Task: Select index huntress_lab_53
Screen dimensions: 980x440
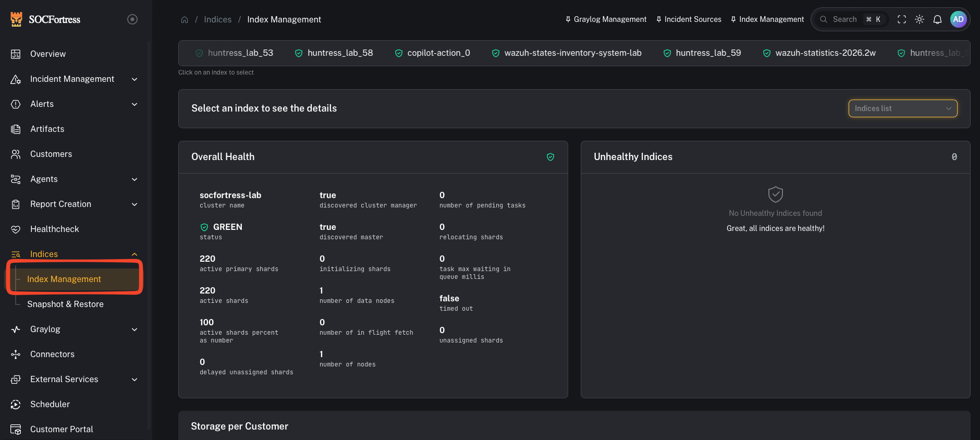Action: [234, 53]
